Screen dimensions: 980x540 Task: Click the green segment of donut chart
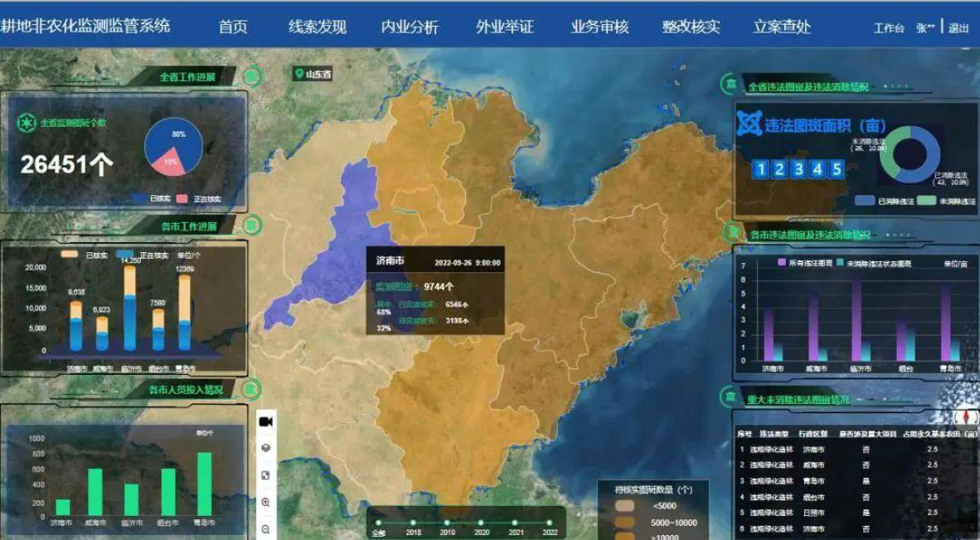(x=890, y=151)
